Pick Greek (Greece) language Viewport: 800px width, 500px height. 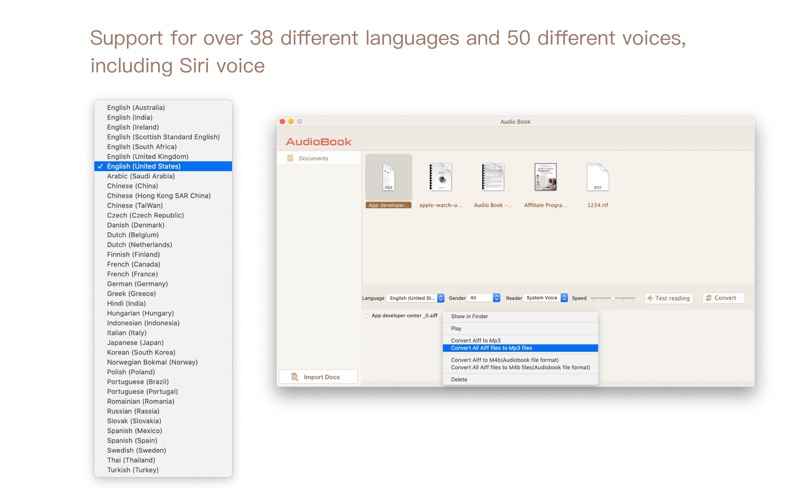click(163, 293)
